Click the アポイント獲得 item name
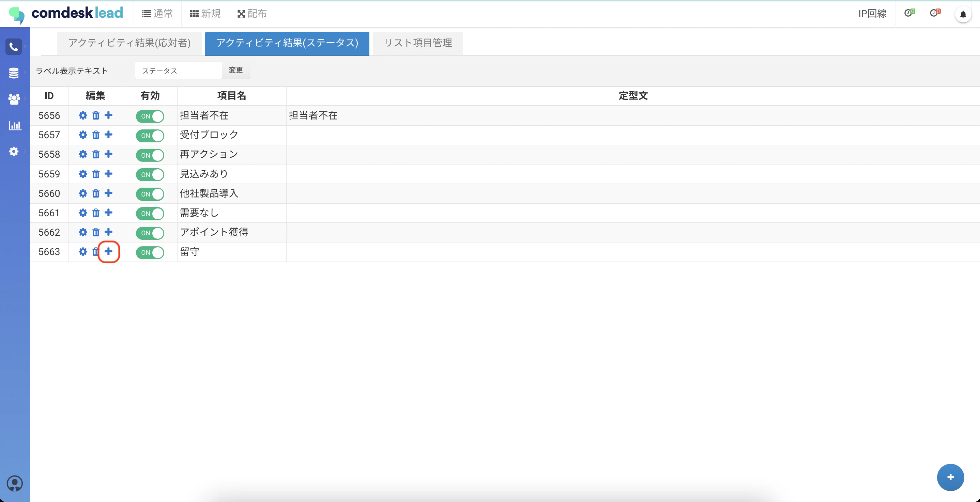Screen dimensions: 980x502 (x=214, y=232)
